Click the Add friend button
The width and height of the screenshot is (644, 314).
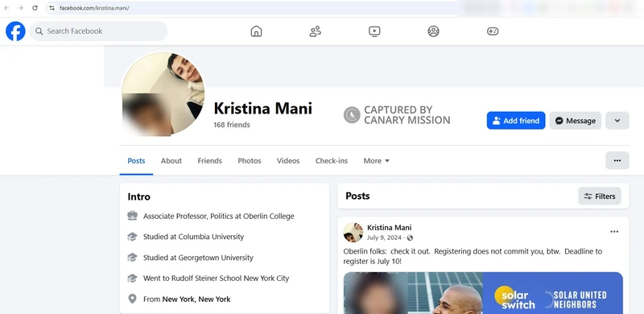[x=516, y=121]
